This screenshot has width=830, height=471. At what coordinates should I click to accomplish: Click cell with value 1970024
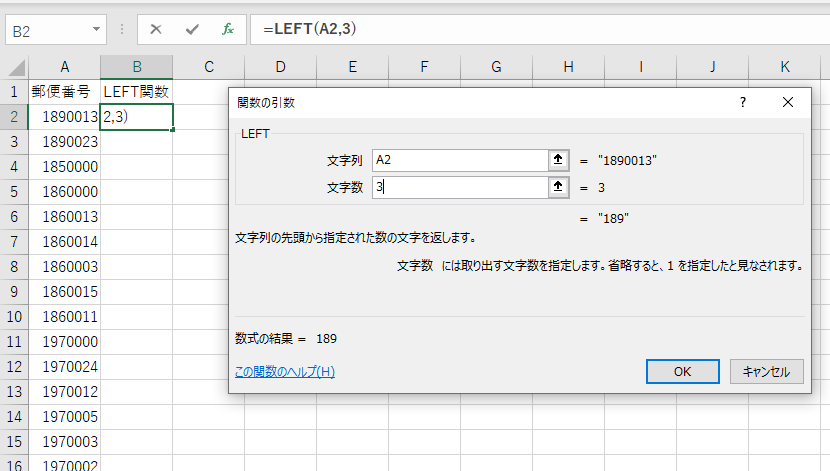(x=65, y=367)
